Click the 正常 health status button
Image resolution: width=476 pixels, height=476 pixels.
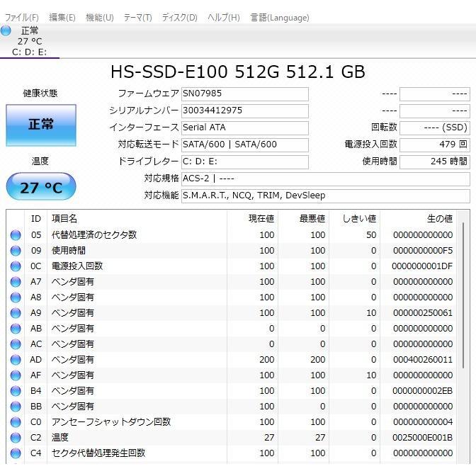pos(41,125)
